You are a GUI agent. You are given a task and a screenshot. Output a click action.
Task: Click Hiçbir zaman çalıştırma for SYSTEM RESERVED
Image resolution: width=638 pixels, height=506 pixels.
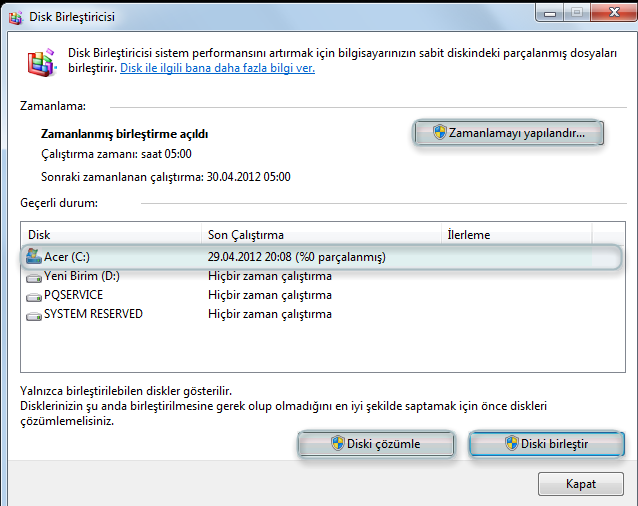(270, 314)
